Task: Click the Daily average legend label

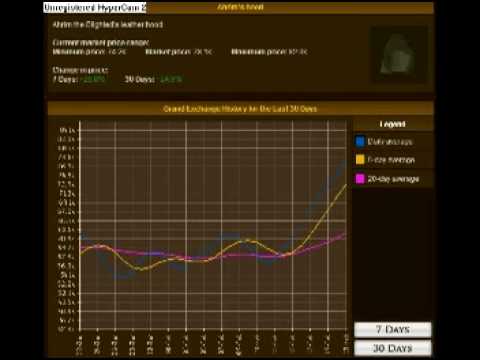Action: 390,142
